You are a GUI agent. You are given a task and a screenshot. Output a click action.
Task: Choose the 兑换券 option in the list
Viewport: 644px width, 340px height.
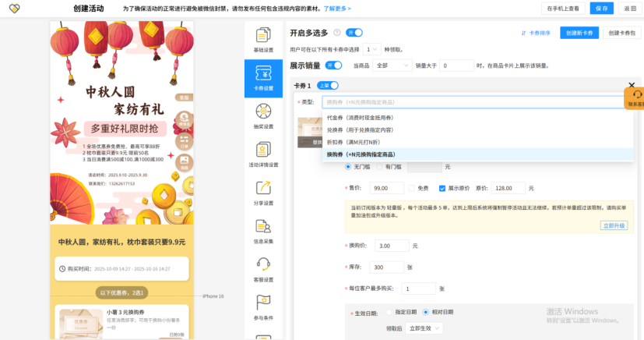coord(477,130)
